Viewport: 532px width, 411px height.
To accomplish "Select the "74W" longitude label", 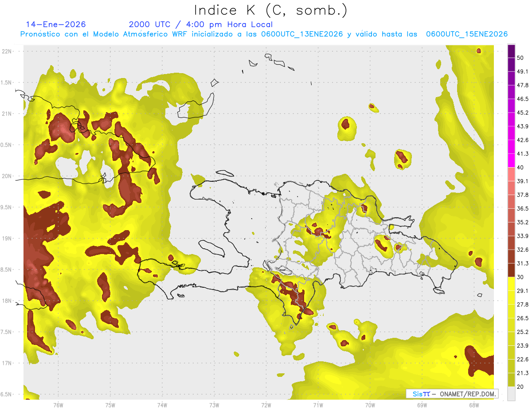I will coord(162,405).
